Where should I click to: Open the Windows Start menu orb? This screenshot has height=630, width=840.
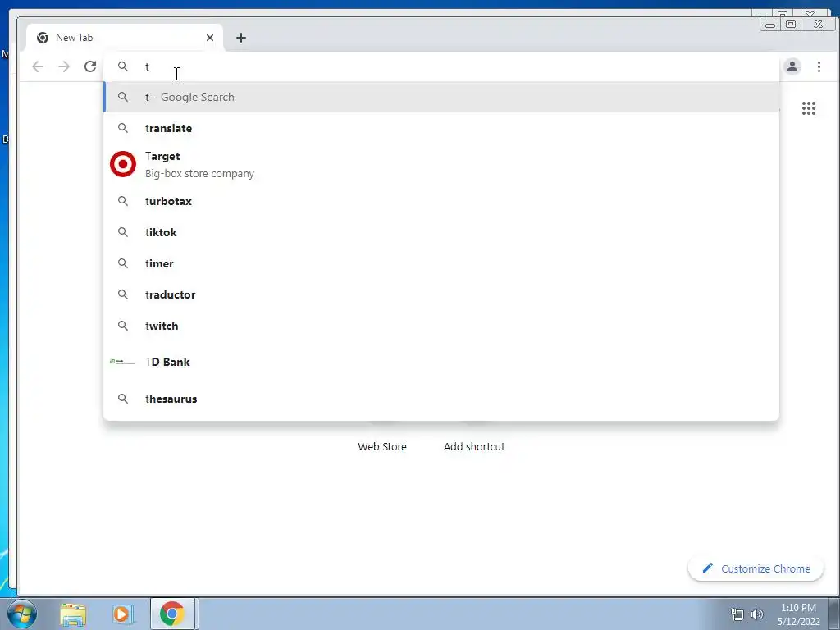(22, 614)
